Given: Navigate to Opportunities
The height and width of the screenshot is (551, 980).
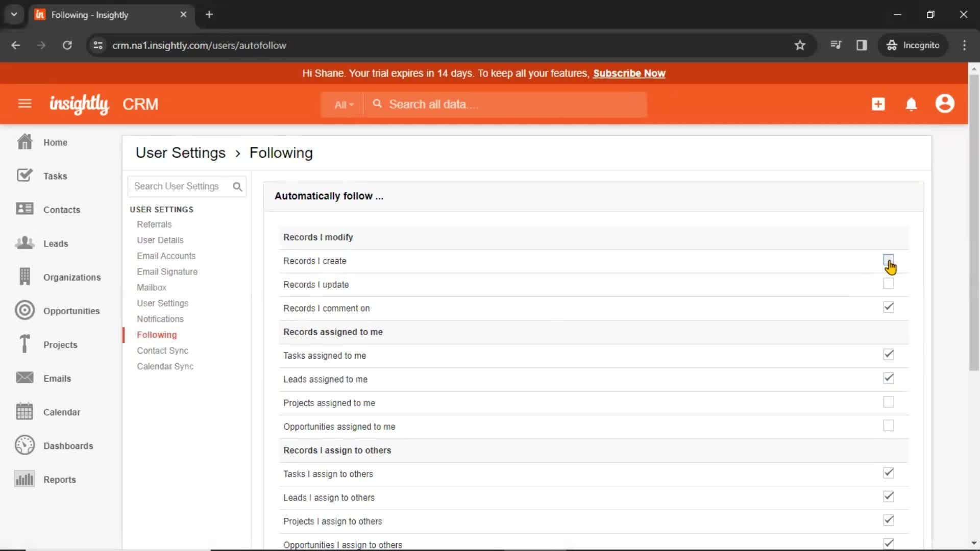Looking at the screenshot, I should click(x=71, y=311).
